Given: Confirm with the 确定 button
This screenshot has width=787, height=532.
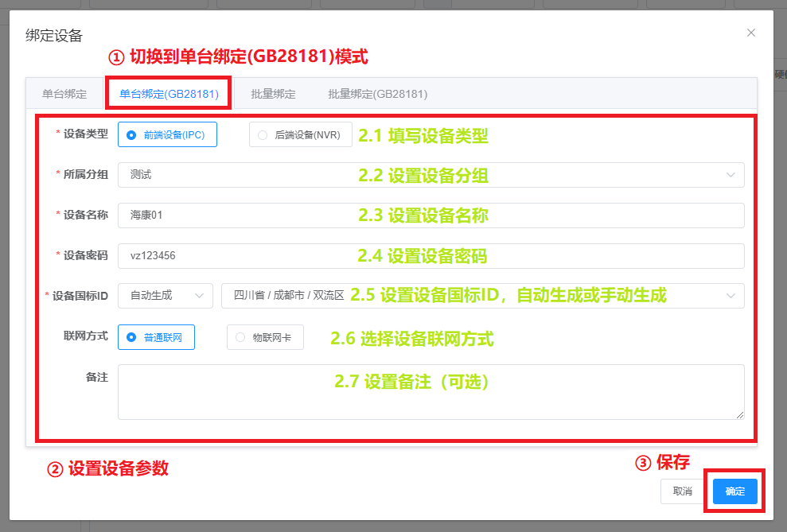Looking at the screenshot, I should coord(734,491).
